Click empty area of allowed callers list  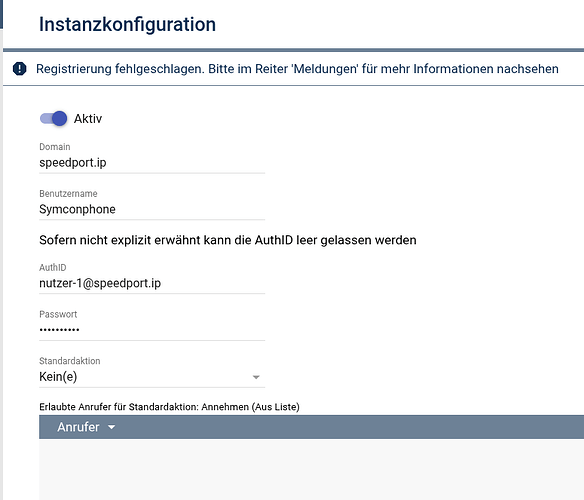(x=311, y=469)
